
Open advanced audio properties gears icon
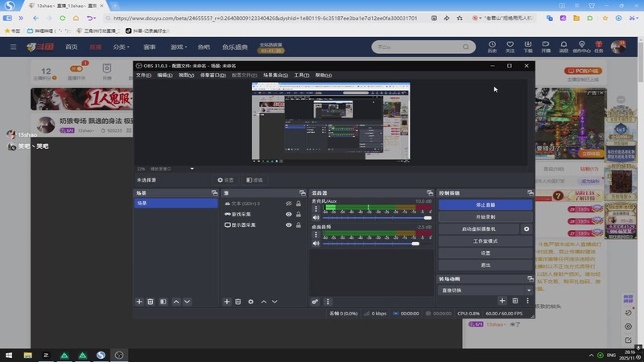pyautogui.click(x=315, y=302)
